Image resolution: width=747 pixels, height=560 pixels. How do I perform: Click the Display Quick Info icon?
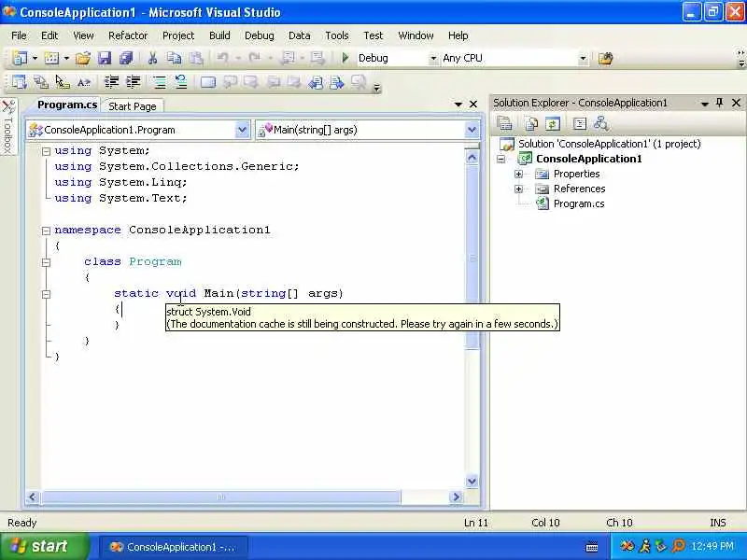click(x=63, y=82)
